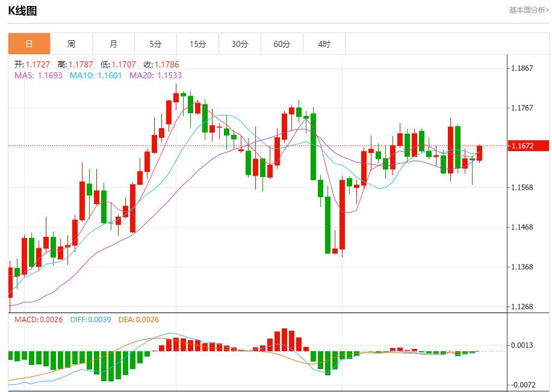Choose the 60分 interval tab
This screenshot has width=552, height=392.
(x=282, y=44)
